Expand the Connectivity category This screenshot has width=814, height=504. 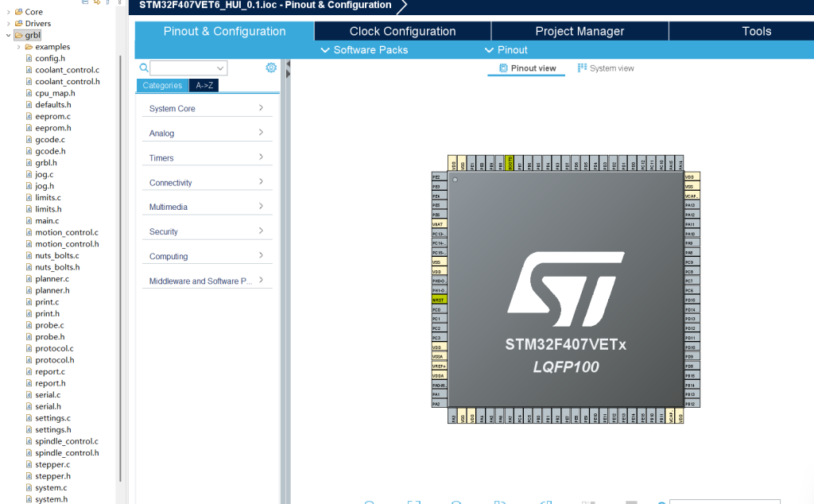[207, 183]
